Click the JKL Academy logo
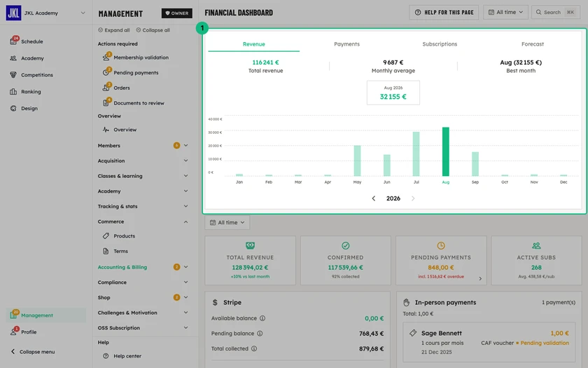588x368 pixels. (x=13, y=13)
